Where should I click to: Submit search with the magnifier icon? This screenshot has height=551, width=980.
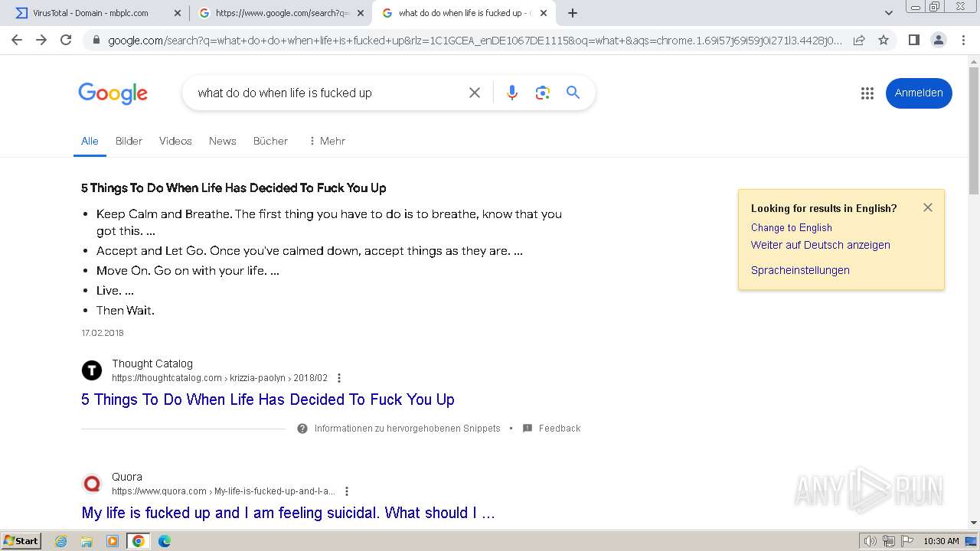coord(573,93)
